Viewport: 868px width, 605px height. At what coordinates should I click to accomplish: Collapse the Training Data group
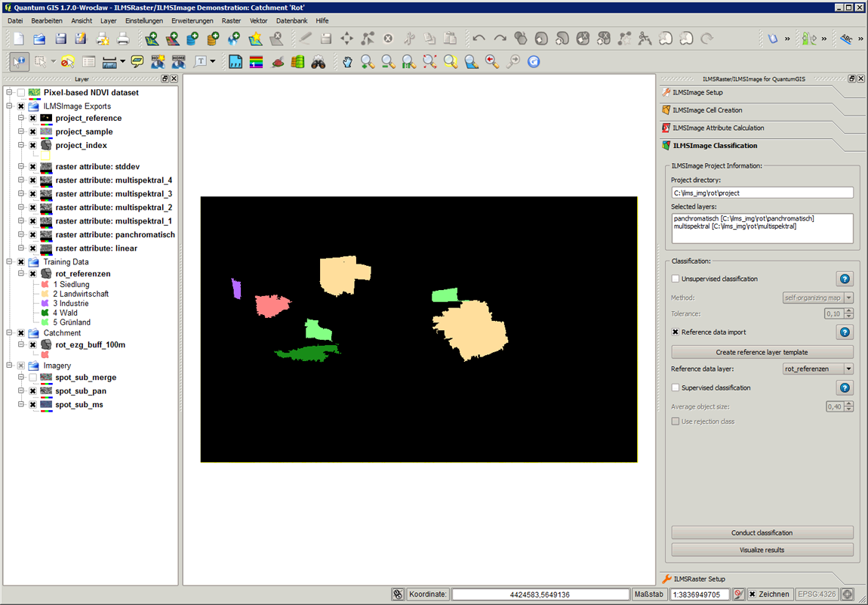click(x=10, y=262)
